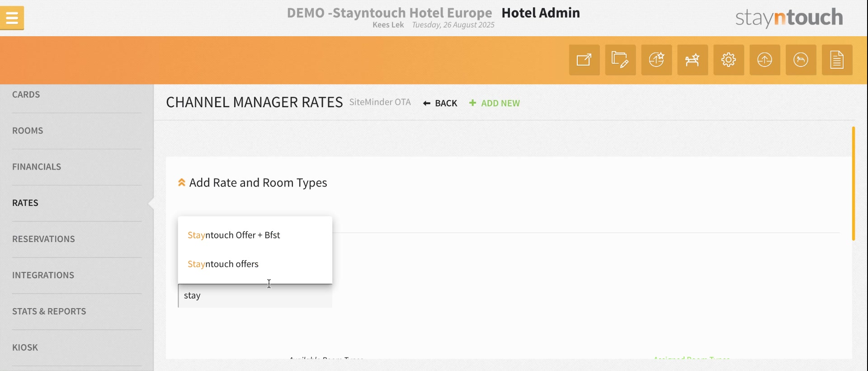Open the Rooms sidebar menu
This screenshot has height=371, width=868.
(28, 131)
